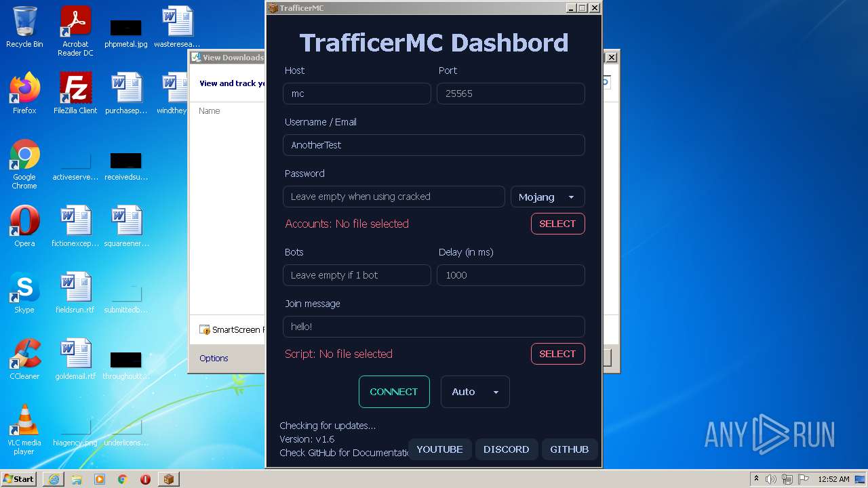The image size is (868, 488).
Task: Select a script file with SELECT
Action: click(x=557, y=354)
